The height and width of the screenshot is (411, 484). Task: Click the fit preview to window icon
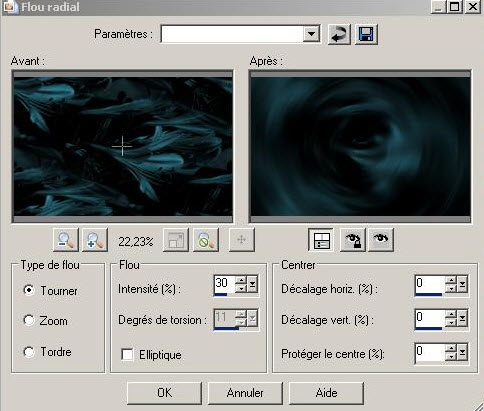click(x=176, y=240)
